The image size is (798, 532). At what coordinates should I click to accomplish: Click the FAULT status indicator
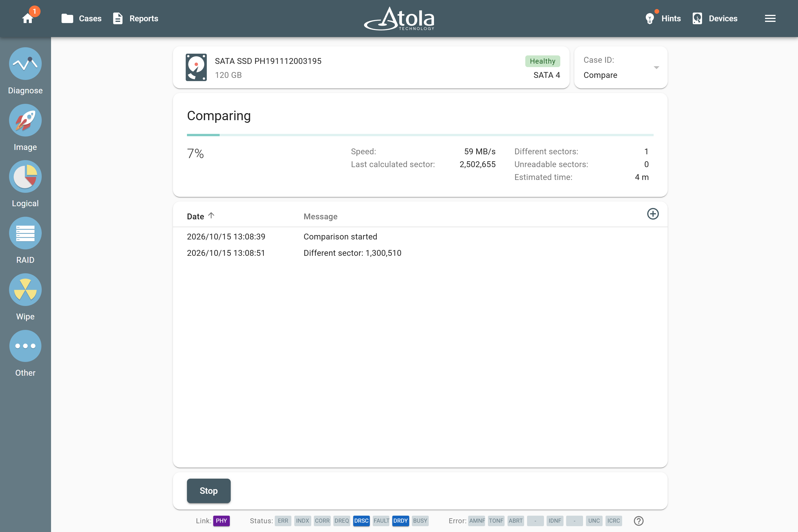381,520
